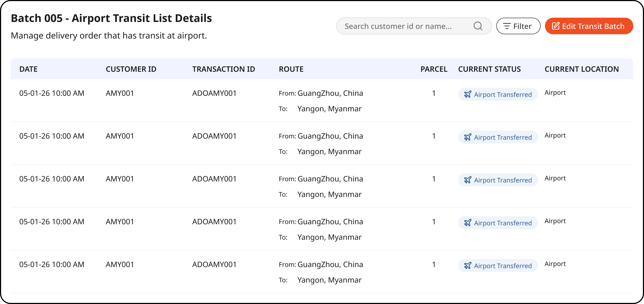Click the first row's date 05-01-26 10:00 AM
Viewport: 644px width, 304px height.
[x=52, y=93]
